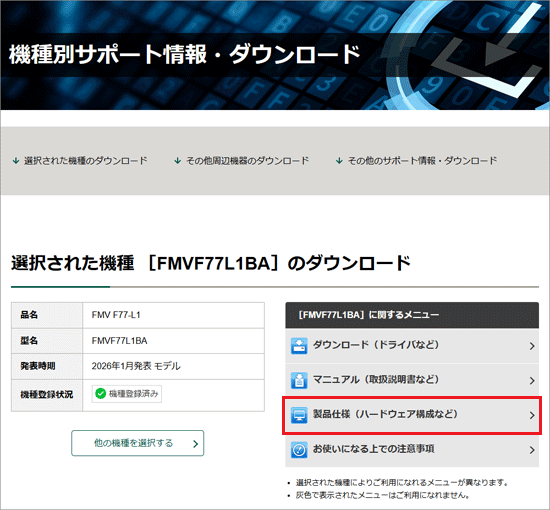The width and height of the screenshot is (550, 510).
Task: Click note 灰色で表示されたメニューはご利用になれません
Action: point(383,495)
